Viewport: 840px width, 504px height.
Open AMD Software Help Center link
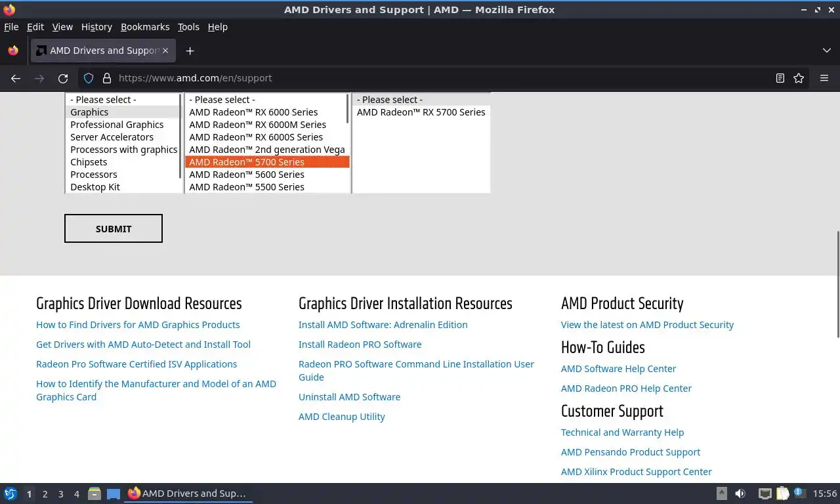pyautogui.click(x=618, y=369)
